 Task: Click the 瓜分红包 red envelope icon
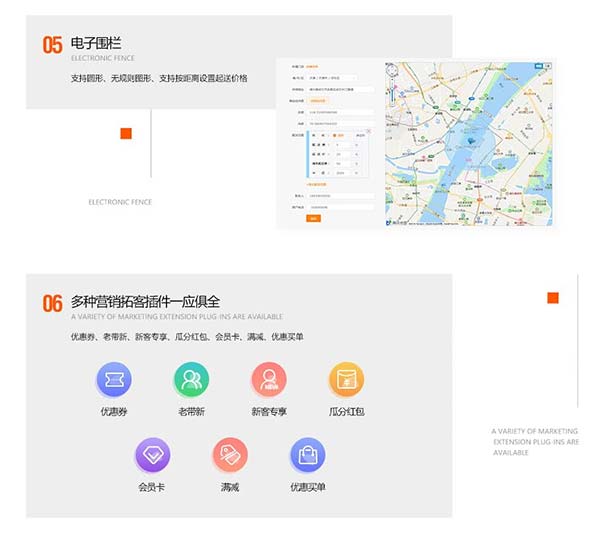point(346,379)
